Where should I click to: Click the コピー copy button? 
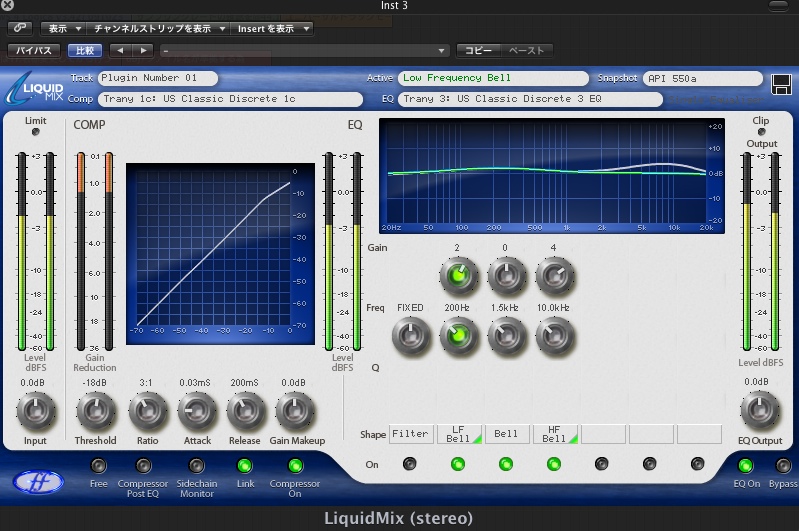coord(478,50)
